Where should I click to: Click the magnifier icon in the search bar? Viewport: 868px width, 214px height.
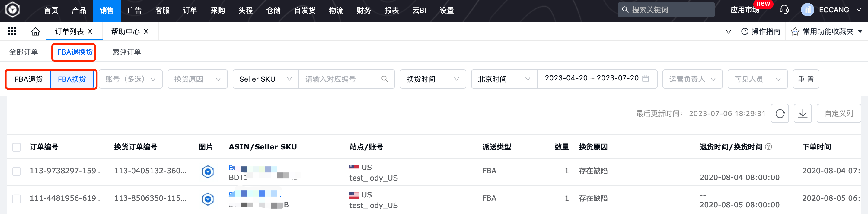626,9
